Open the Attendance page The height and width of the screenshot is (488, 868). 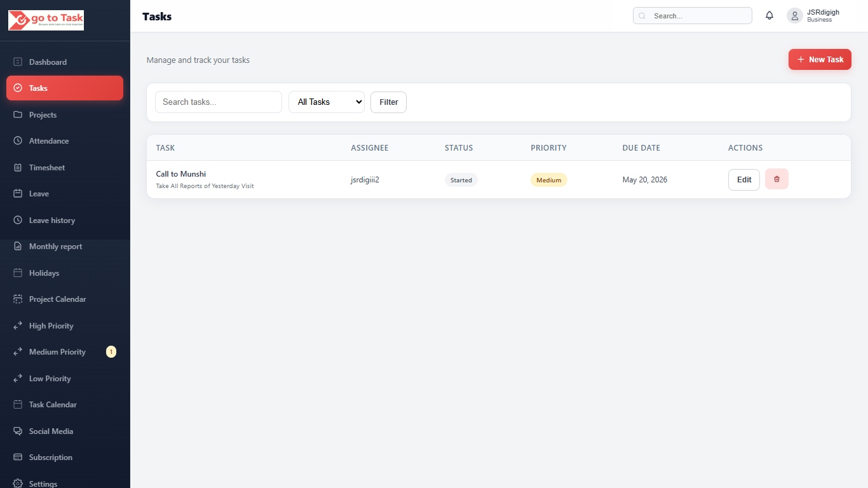click(65, 141)
